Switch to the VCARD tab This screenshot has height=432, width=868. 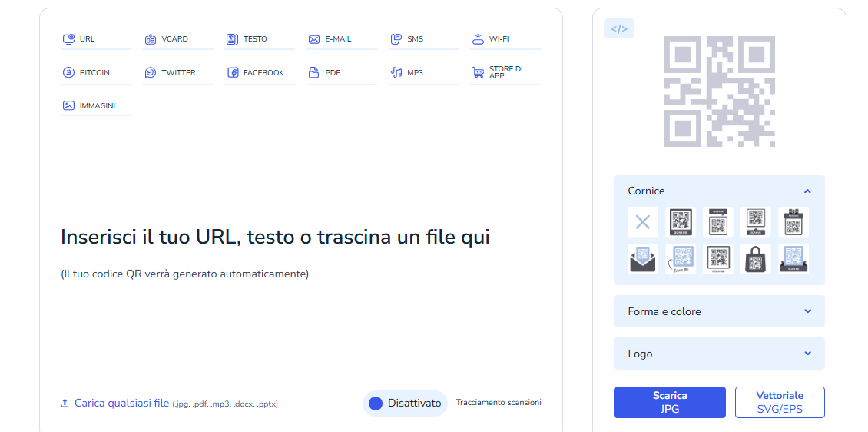click(177, 39)
